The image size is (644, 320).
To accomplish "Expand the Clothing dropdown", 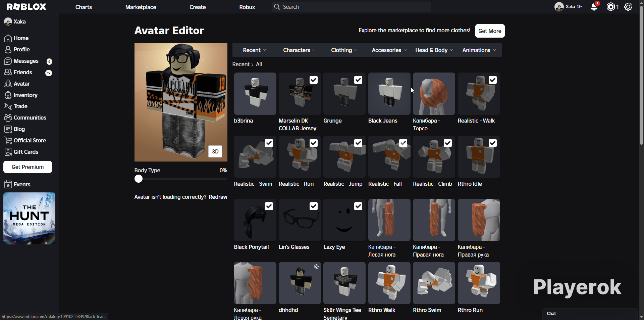I will tap(344, 50).
